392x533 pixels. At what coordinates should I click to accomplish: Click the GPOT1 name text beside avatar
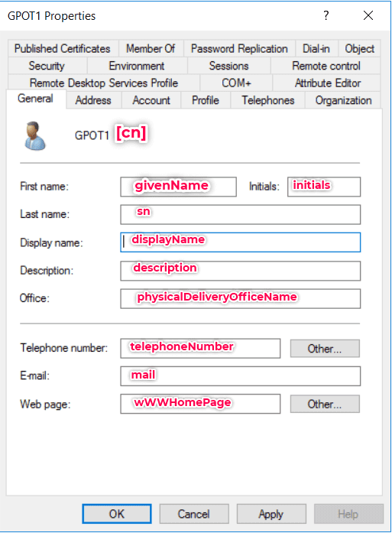pyautogui.click(x=92, y=135)
